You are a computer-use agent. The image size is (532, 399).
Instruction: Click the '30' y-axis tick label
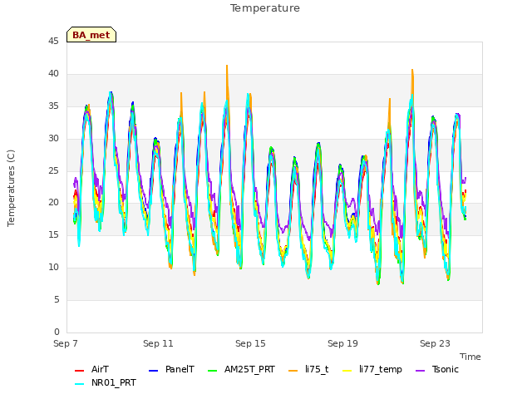click(x=53, y=139)
